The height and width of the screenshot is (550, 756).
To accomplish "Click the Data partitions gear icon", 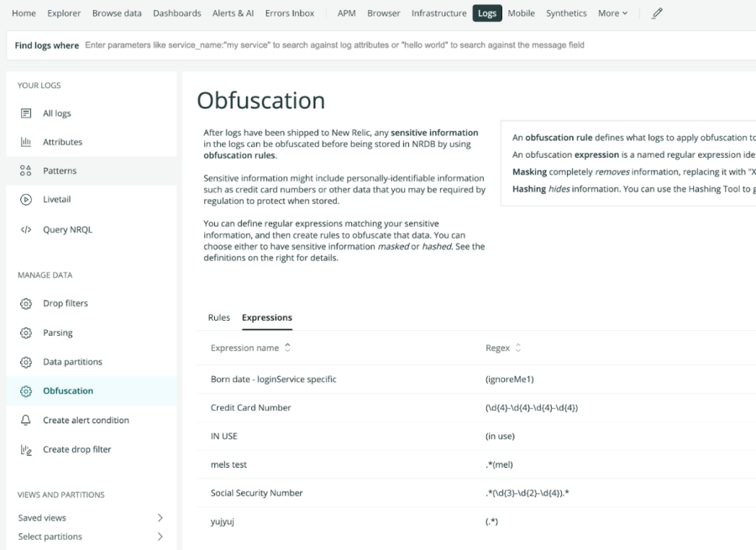I will pos(26,362).
